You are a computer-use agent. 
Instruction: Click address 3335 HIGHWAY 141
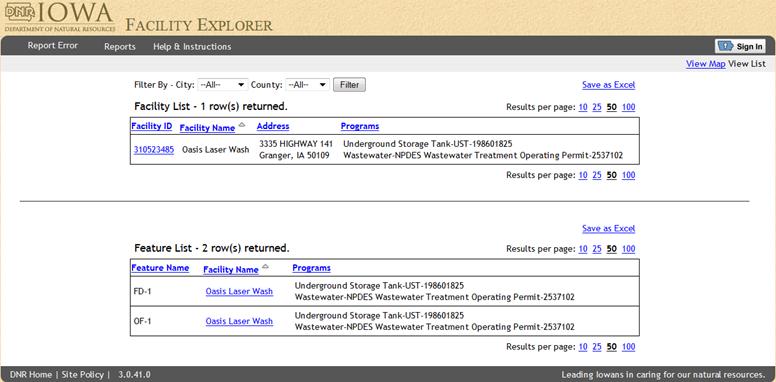point(296,144)
